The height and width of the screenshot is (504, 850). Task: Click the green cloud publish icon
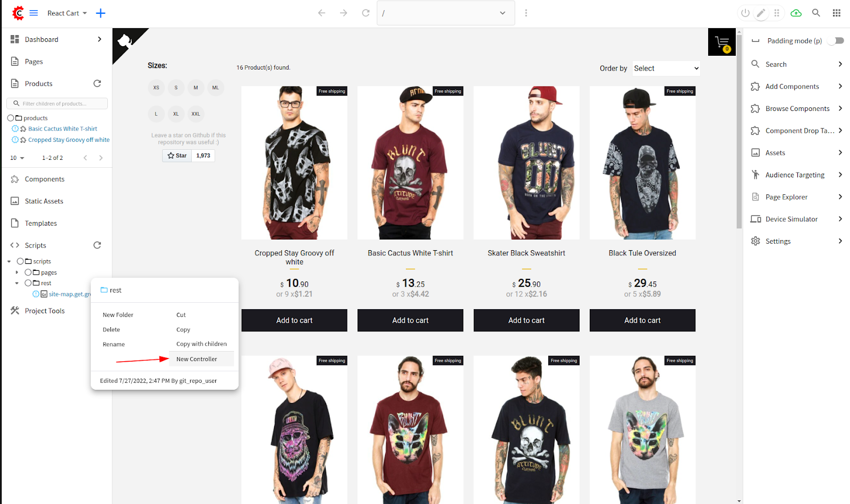click(x=796, y=13)
